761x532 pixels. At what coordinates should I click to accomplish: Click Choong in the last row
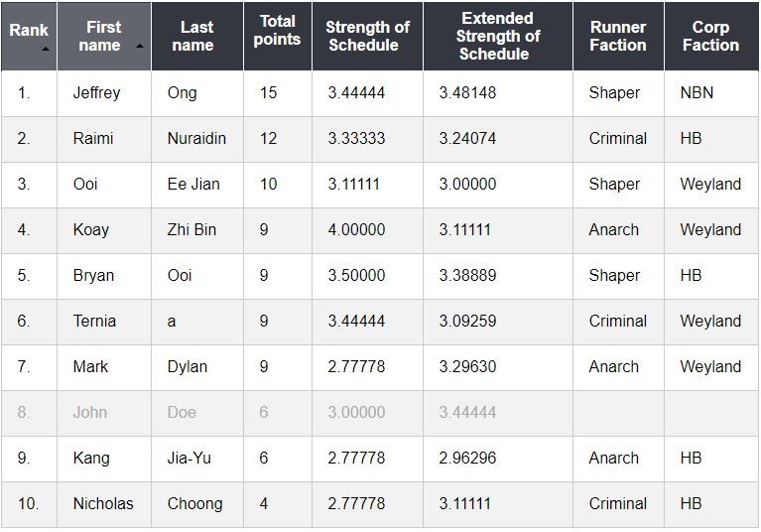click(194, 504)
